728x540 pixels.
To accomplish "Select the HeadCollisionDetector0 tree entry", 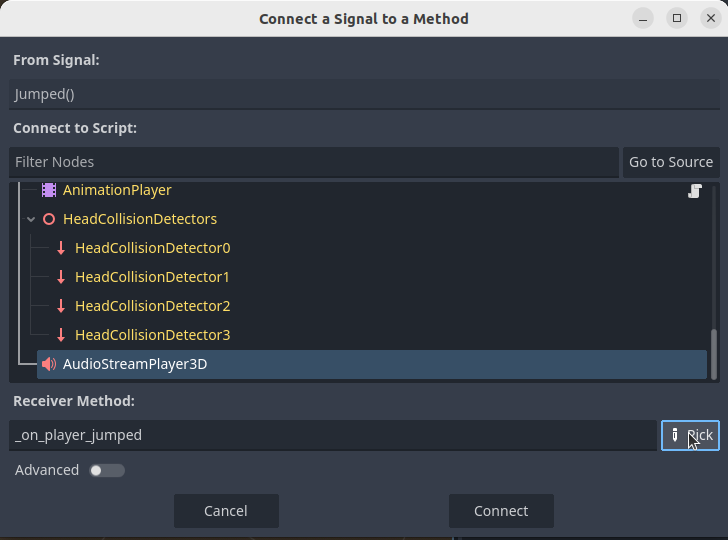I will click(152, 248).
